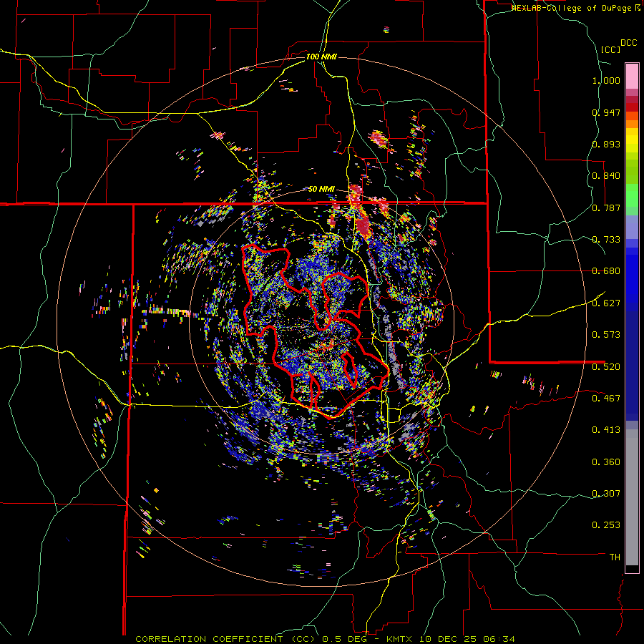Click the 1.000 legend value

click(606, 80)
